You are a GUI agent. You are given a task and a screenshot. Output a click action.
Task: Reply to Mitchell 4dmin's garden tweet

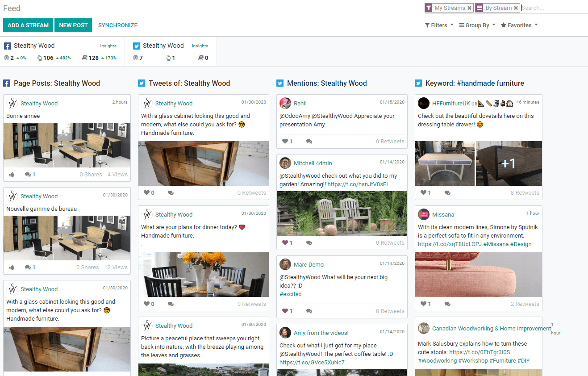tap(309, 243)
